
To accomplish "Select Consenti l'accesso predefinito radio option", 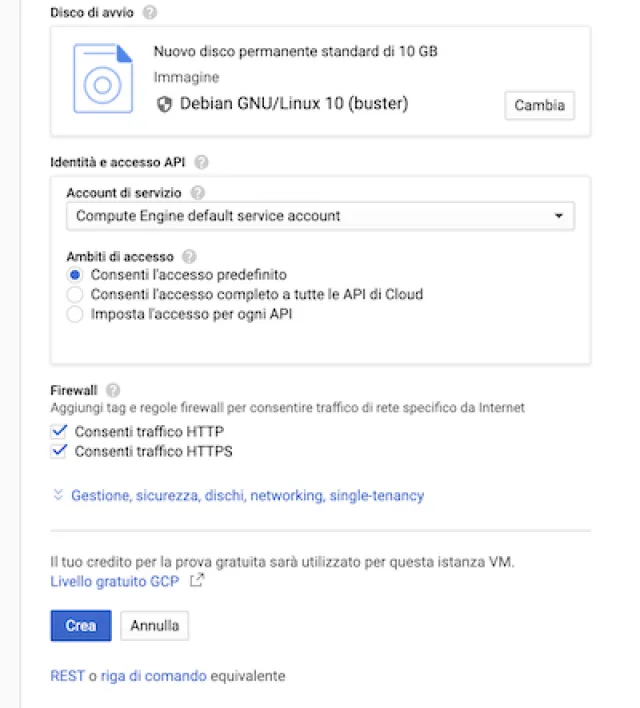I will (x=74, y=274).
